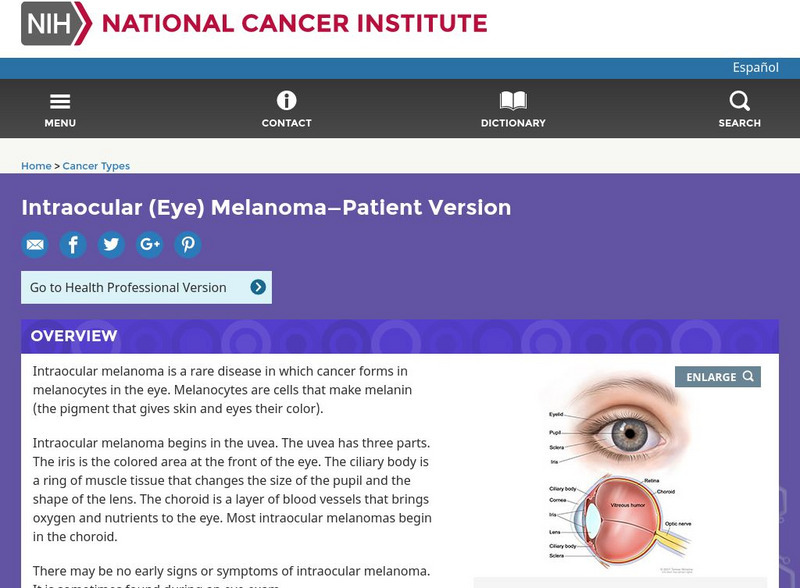Switch the page to Español
This screenshot has width=800, height=588.
click(x=757, y=67)
